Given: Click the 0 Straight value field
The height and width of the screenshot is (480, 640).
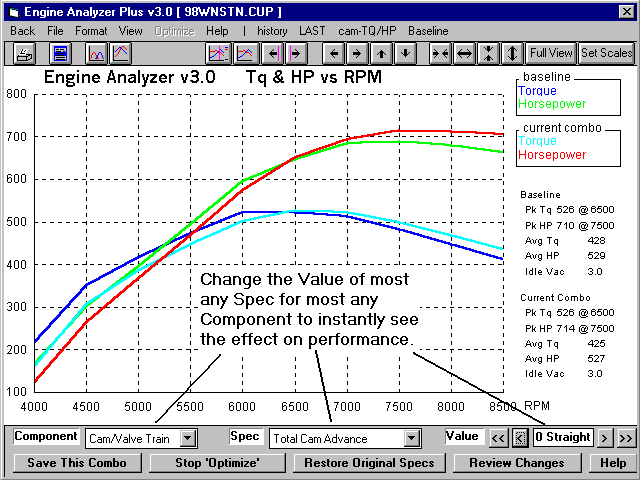Looking at the screenshot, I should (x=563, y=438).
